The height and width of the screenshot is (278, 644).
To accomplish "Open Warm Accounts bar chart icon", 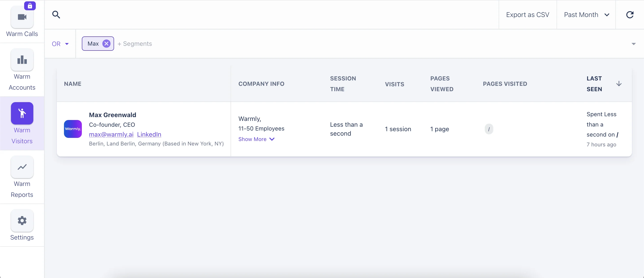I will click(x=22, y=60).
